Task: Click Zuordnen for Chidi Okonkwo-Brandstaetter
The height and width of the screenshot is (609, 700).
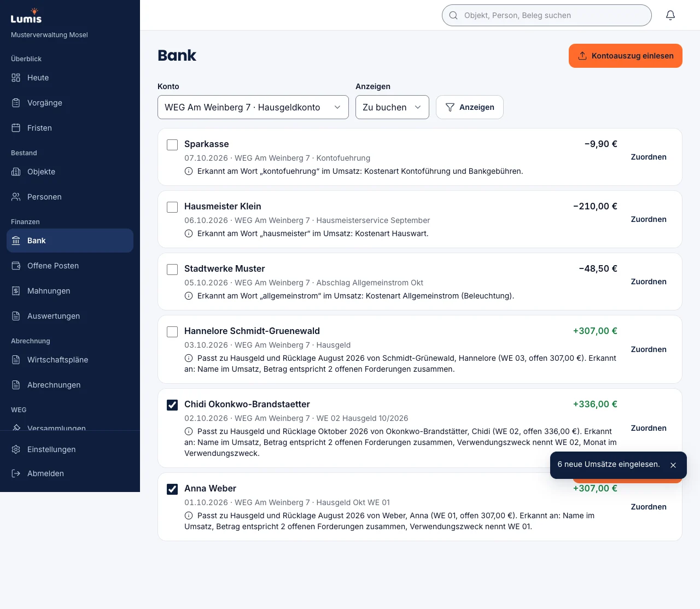Action: 649,428
